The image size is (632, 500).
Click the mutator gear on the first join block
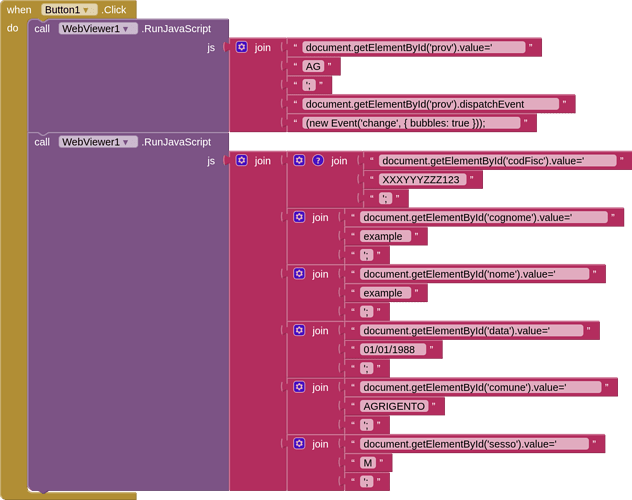(241, 47)
